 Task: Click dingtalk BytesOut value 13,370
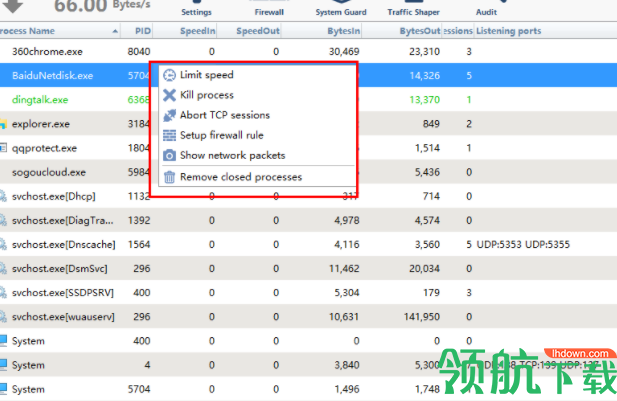(425, 100)
